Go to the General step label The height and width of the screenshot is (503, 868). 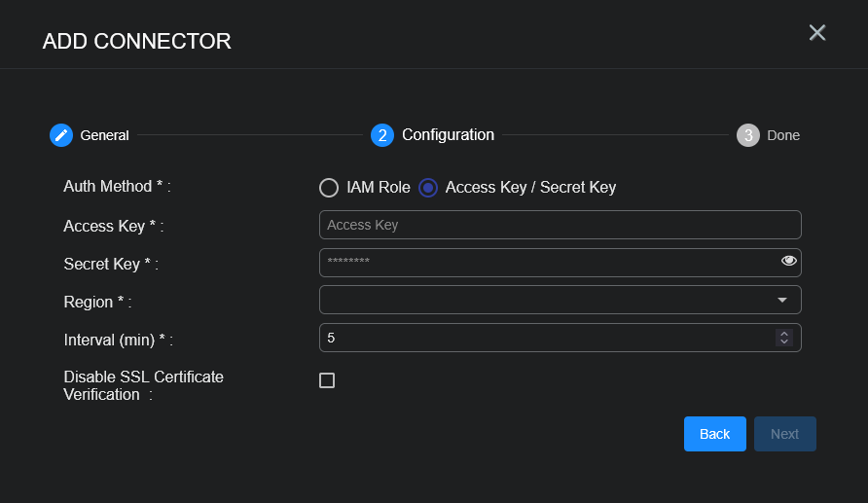tap(104, 135)
